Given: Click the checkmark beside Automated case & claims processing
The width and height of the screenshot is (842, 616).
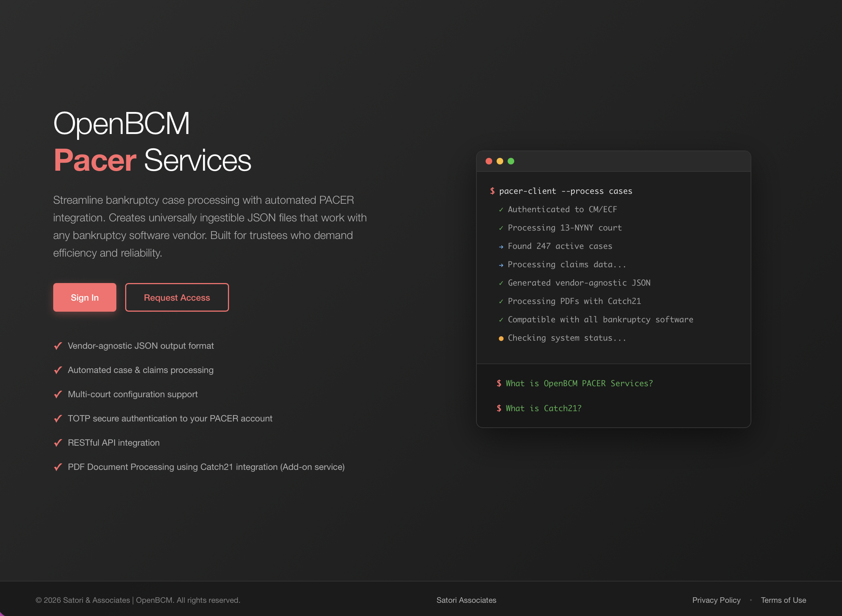Looking at the screenshot, I should coord(58,370).
